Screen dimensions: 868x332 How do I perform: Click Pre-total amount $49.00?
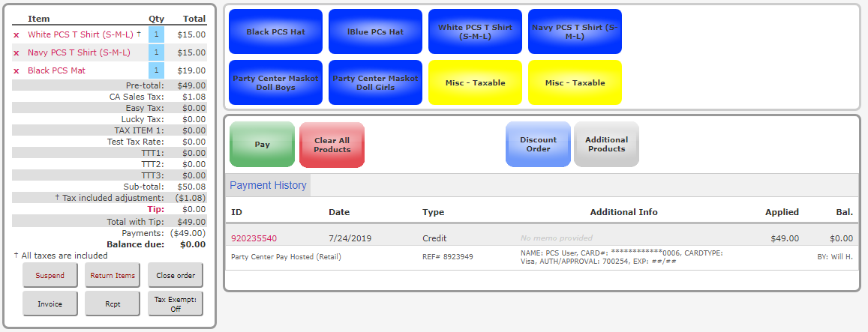[x=191, y=85]
